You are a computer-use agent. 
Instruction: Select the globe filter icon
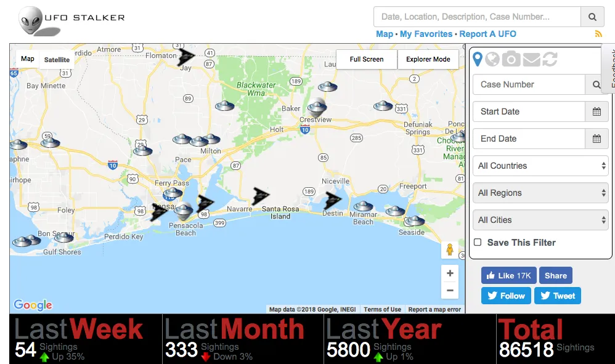(492, 59)
